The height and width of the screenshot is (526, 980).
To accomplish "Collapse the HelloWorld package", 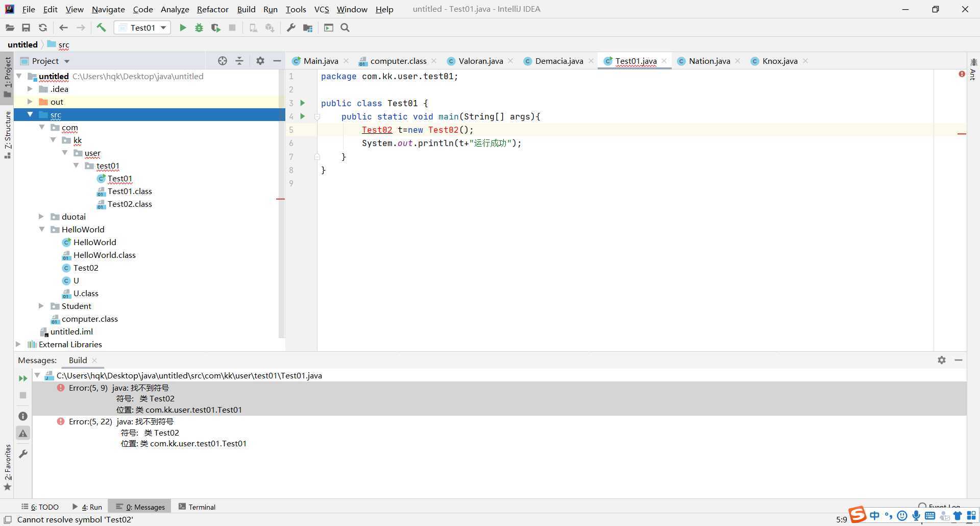I will point(42,229).
